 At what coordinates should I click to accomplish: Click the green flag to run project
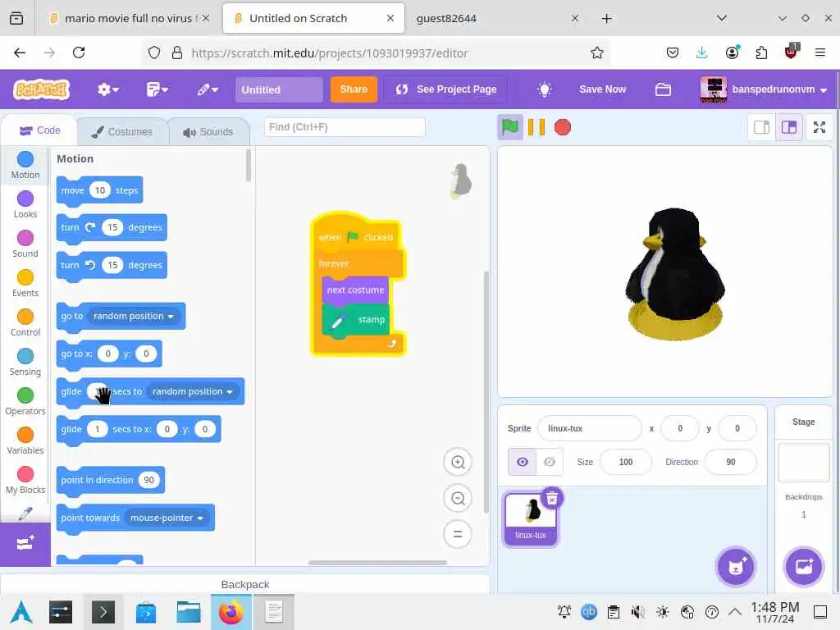pyautogui.click(x=510, y=127)
